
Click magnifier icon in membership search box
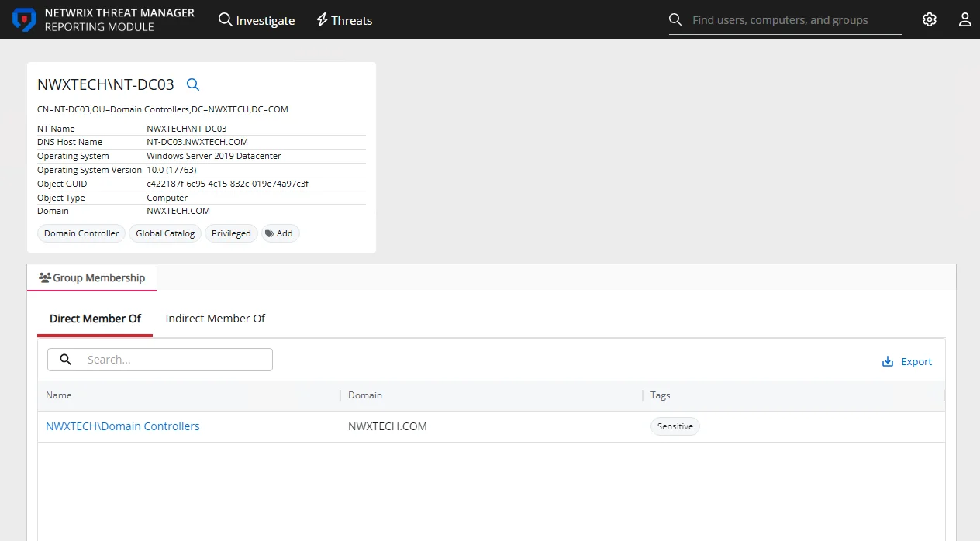[x=66, y=360]
